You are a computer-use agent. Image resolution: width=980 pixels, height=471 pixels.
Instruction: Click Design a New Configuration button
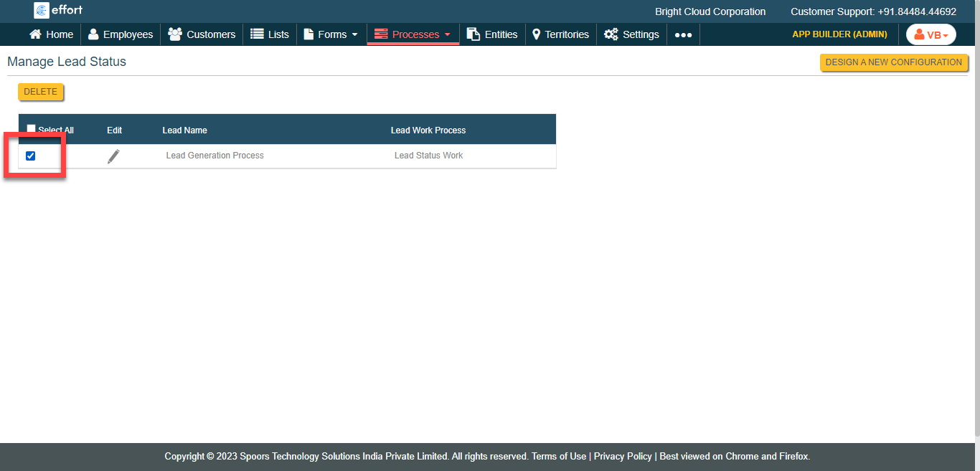893,62
